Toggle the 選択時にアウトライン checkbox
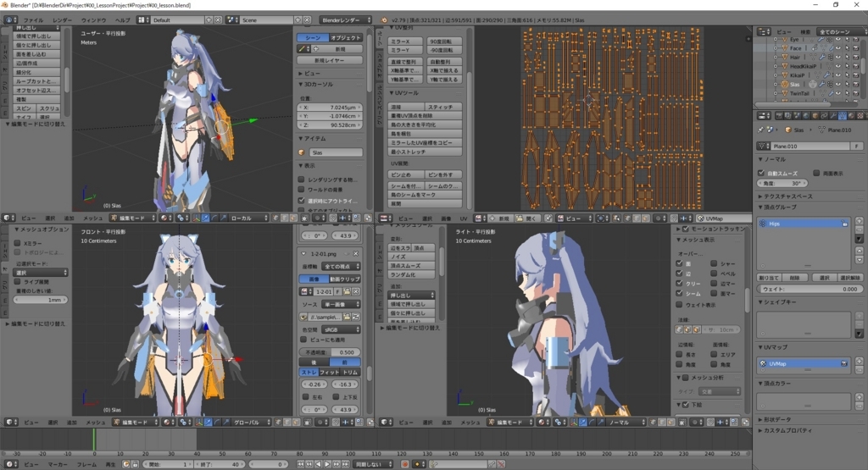The width and height of the screenshot is (868, 470). click(x=301, y=200)
